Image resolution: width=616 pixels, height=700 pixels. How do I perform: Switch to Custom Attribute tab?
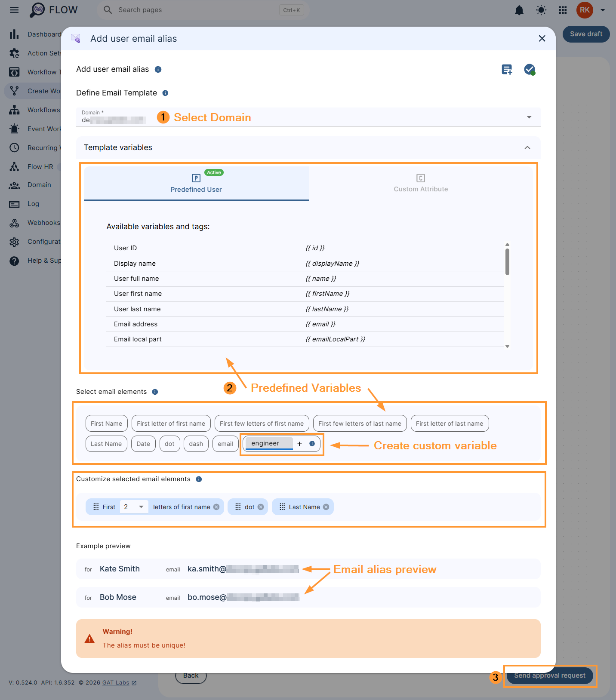(x=421, y=184)
